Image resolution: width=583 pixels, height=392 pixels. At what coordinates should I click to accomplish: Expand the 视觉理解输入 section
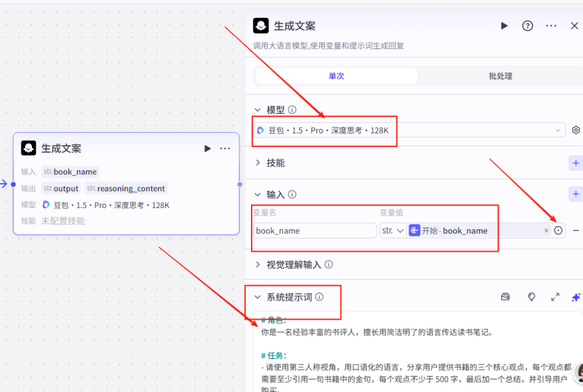pyautogui.click(x=257, y=265)
